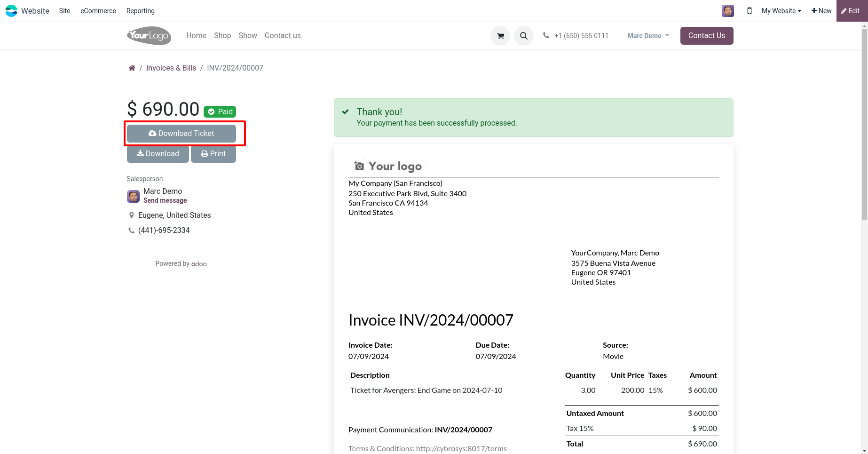The image size is (868, 454).
Task: Open the Reporting menu
Action: (x=141, y=11)
